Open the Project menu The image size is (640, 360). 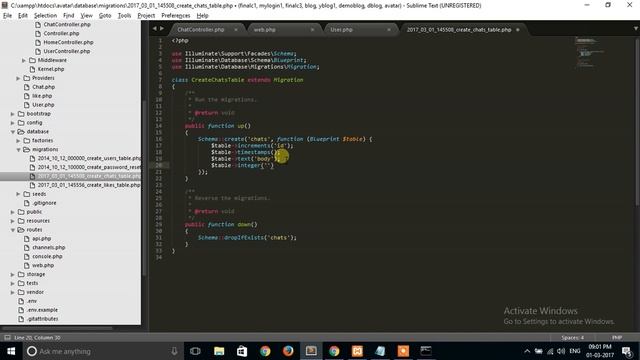[146, 16]
